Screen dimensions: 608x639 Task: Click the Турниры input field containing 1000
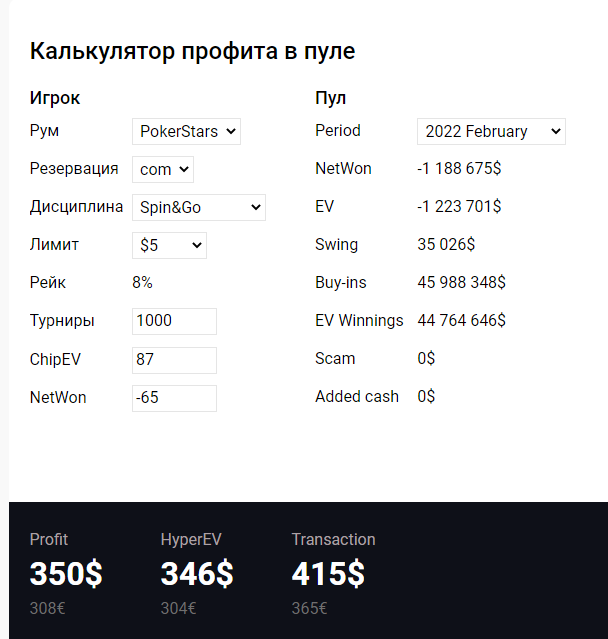click(174, 321)
